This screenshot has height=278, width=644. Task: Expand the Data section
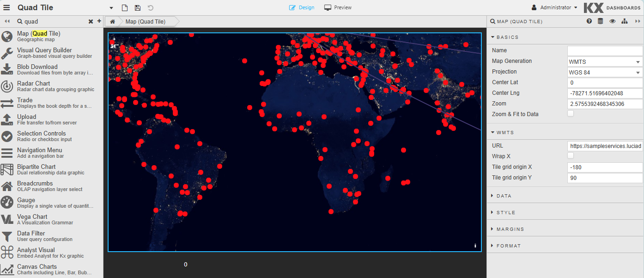(x=504, y=196)
